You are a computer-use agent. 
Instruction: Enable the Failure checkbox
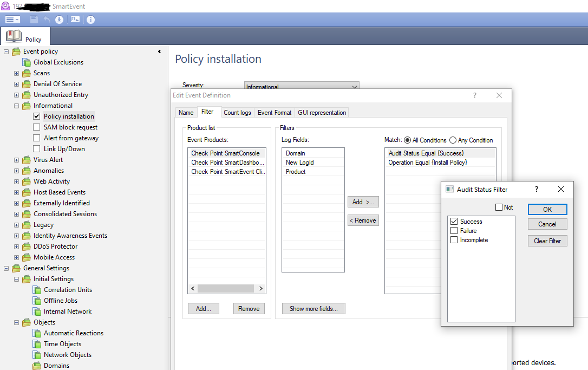click(x=454, y=231)
